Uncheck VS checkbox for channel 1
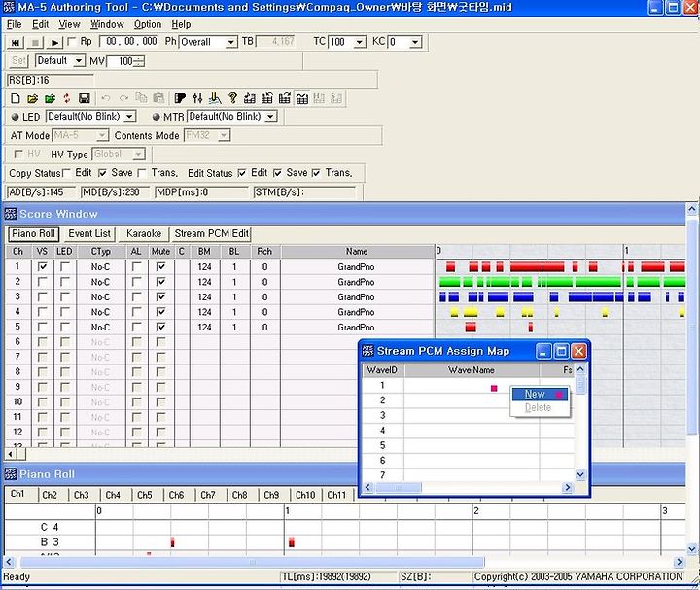 [x=43, y=267]
